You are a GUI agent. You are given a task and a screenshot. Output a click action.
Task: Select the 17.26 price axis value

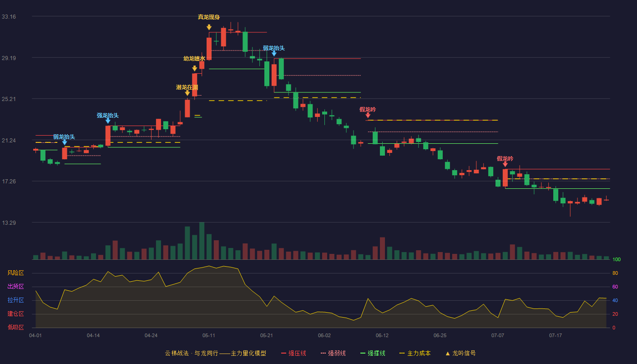pos(9,182)
